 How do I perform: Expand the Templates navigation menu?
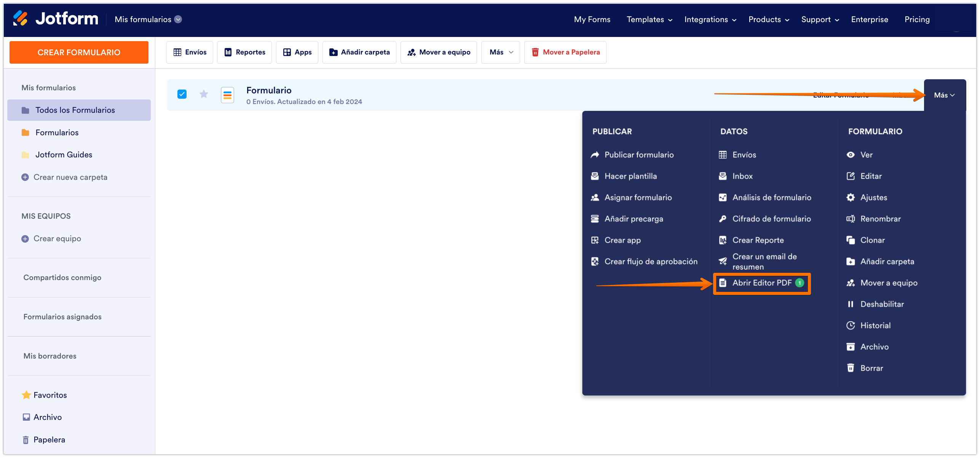pyautogui.click(x=649, y=19)
